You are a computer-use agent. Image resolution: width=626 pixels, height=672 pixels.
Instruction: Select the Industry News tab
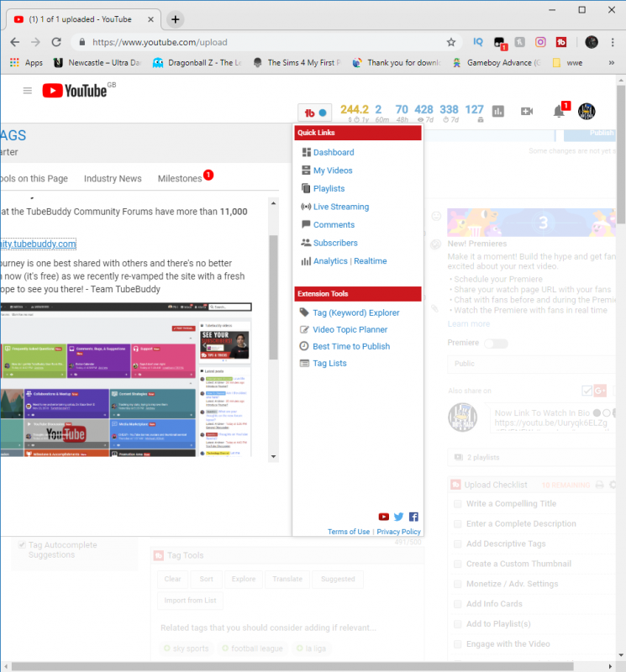coord(113,178)
